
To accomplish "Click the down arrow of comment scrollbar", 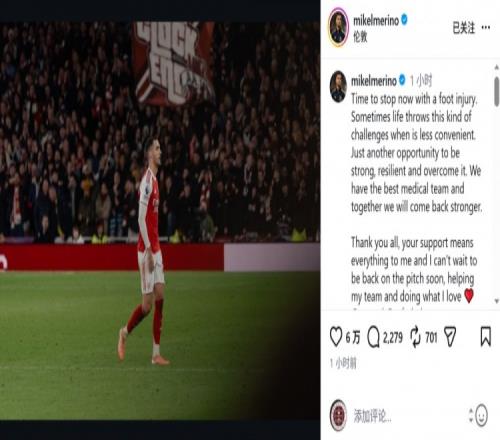I will 497,301.
